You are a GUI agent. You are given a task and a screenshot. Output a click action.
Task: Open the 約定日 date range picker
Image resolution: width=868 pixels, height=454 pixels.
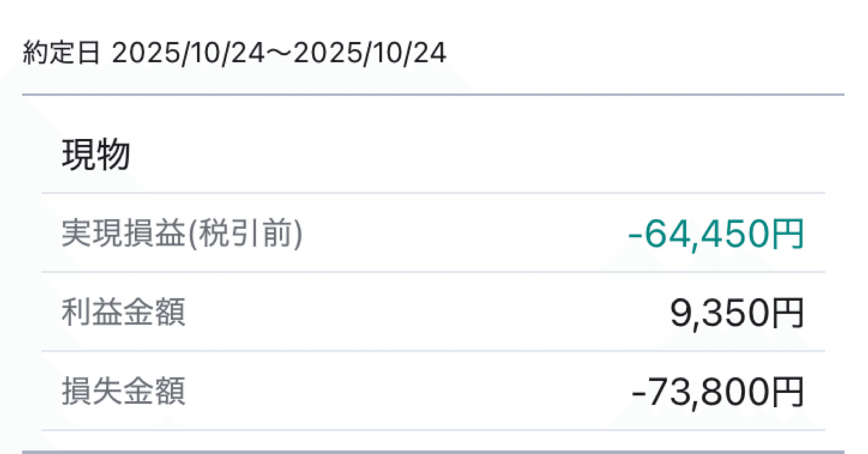point(234,53)
